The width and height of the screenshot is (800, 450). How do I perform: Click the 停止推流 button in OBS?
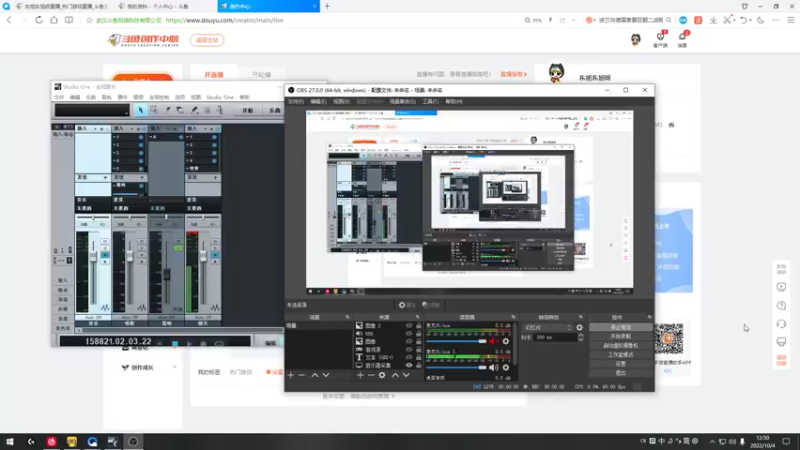coord(620,327)
